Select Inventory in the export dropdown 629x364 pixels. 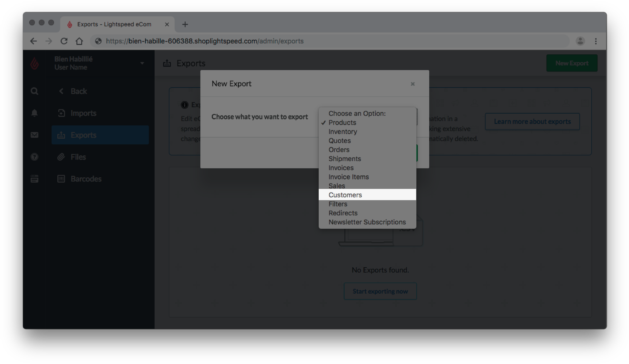pyautogui.click(x=367, y=132)
